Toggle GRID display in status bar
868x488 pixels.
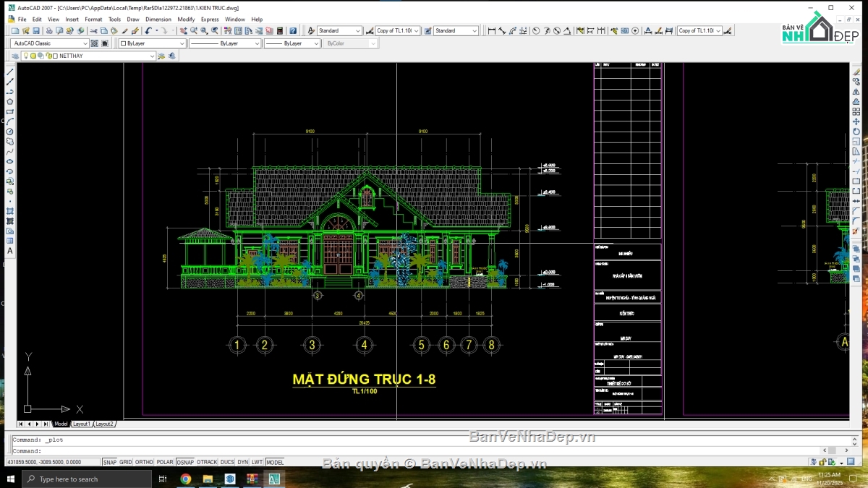[126, 462]
